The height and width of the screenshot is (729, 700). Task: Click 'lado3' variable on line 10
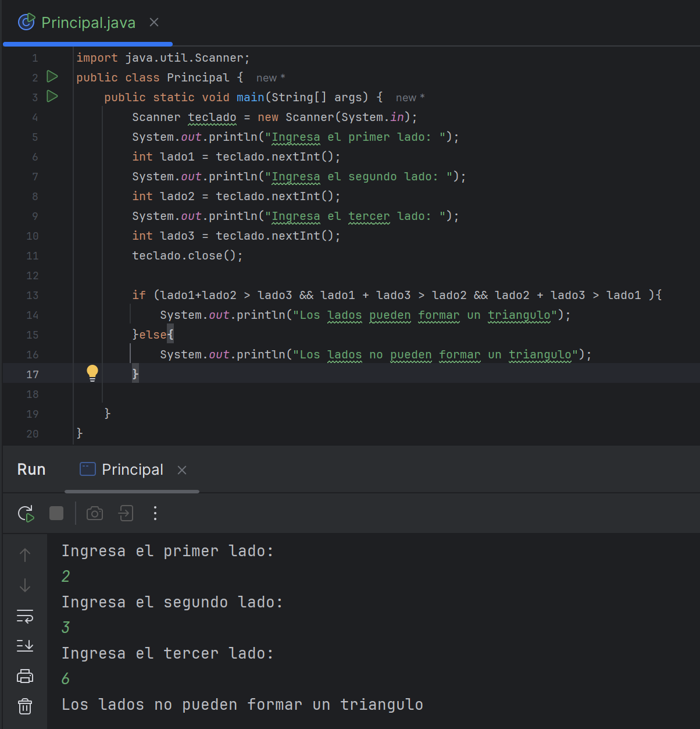pyautogui.click(x=177, y=236)
